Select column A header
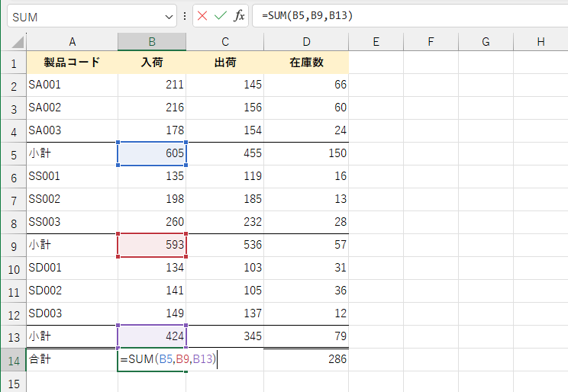Image resolution: width=568 pixels, height=392 pixels. 72,42
